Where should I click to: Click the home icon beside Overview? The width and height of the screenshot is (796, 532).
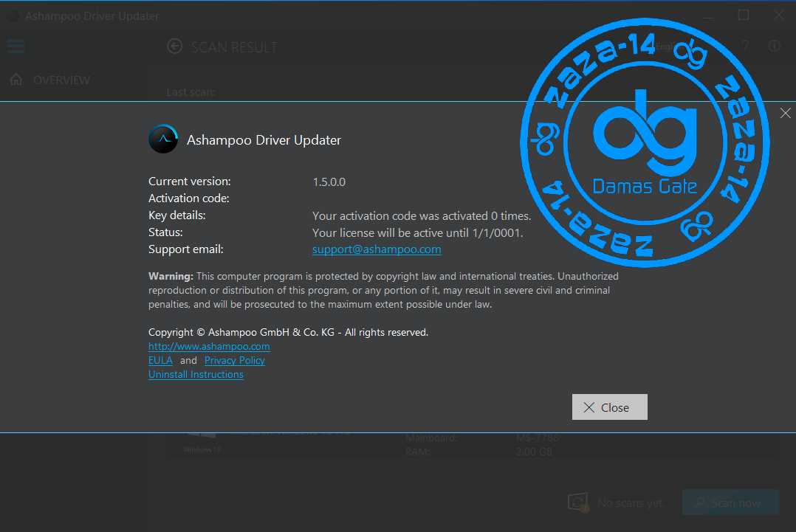[16, 80]
